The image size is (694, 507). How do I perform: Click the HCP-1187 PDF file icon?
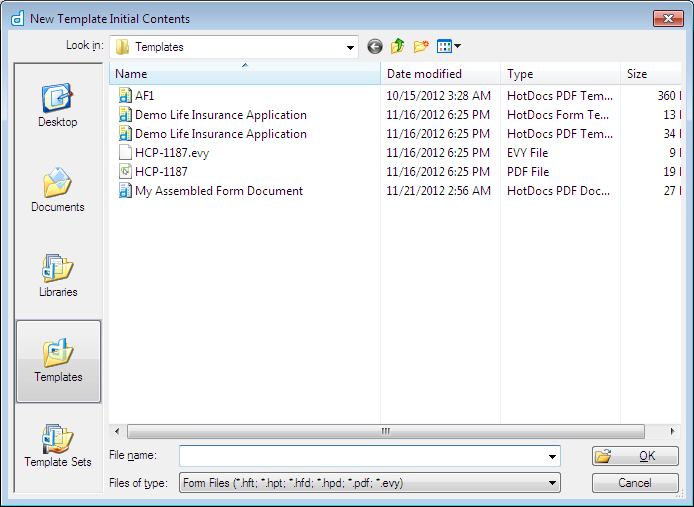click(125, 172)
